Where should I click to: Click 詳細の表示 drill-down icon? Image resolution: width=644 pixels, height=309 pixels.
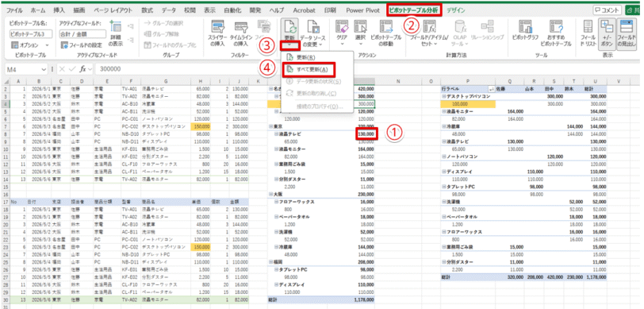click(x=117, y=25)
